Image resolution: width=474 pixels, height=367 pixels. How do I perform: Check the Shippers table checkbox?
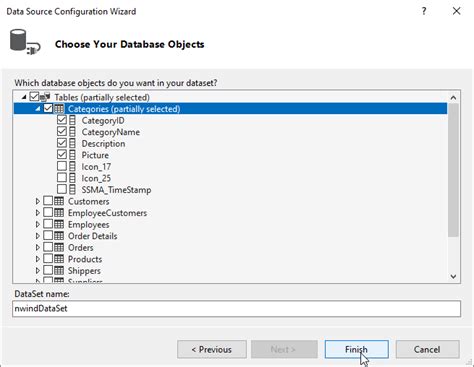(x=48, y=270)
